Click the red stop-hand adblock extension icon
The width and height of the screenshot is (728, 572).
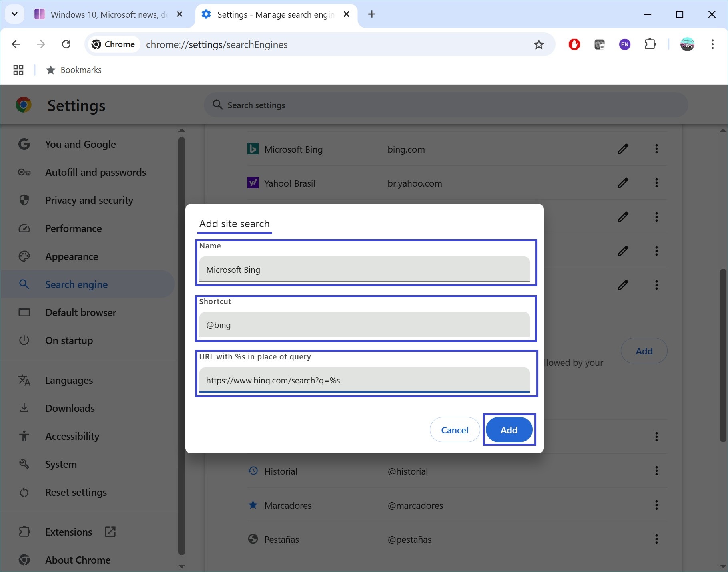coord(574,44)
